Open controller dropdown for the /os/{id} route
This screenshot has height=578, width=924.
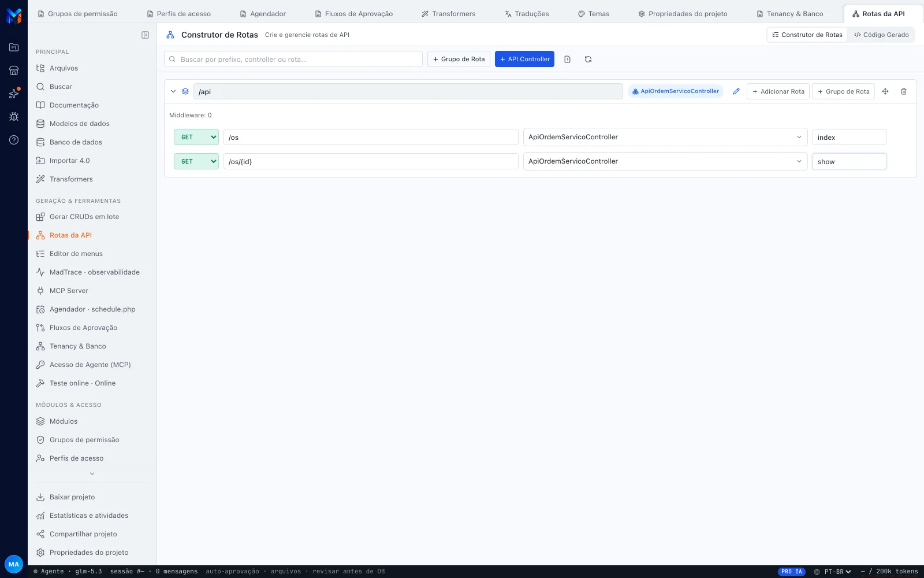[x=665, y=161]
